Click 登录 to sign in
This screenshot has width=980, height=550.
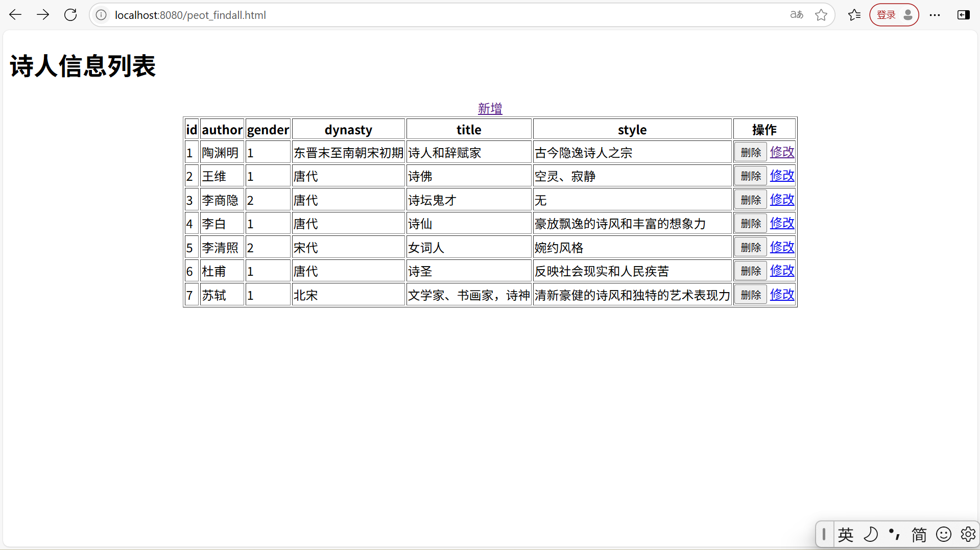(x=886, y=15)
